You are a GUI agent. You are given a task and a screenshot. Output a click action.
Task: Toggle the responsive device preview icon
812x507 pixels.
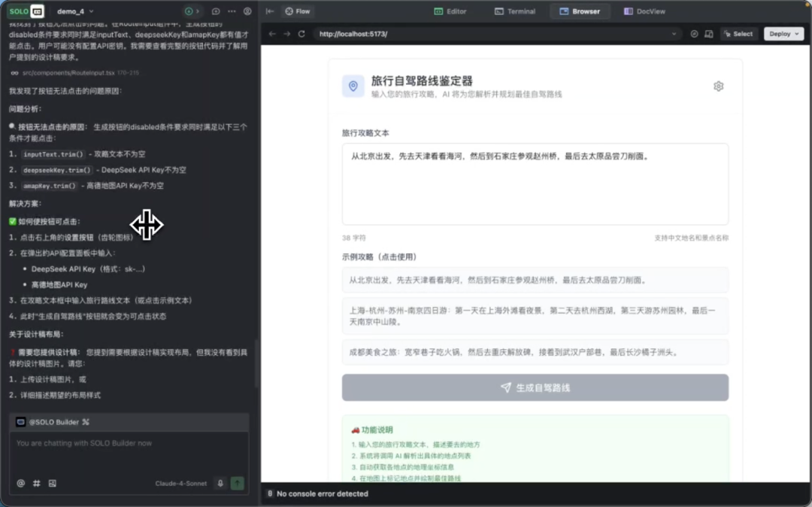(x=709, y=34)
